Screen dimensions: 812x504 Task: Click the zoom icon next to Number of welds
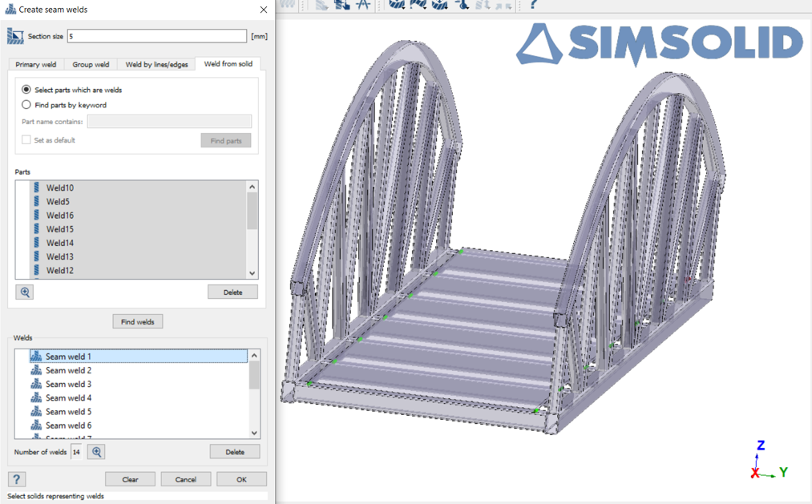[96, 452]
